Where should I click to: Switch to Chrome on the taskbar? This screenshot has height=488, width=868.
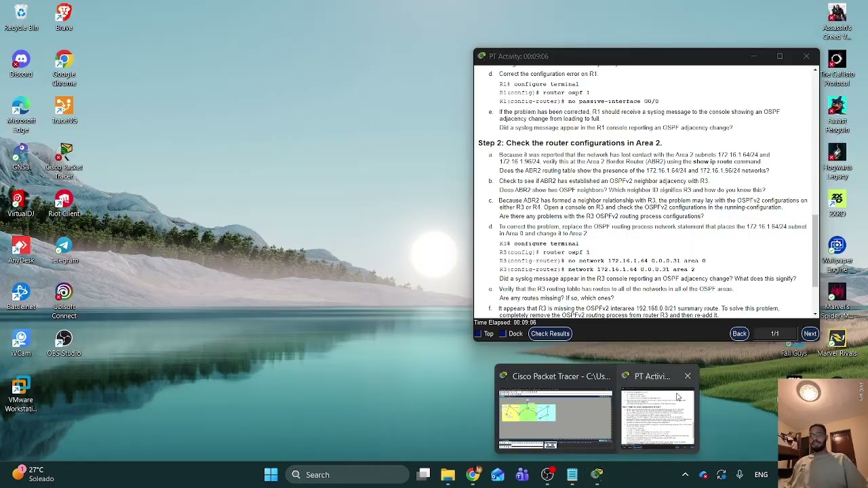[x=473, y=474]
